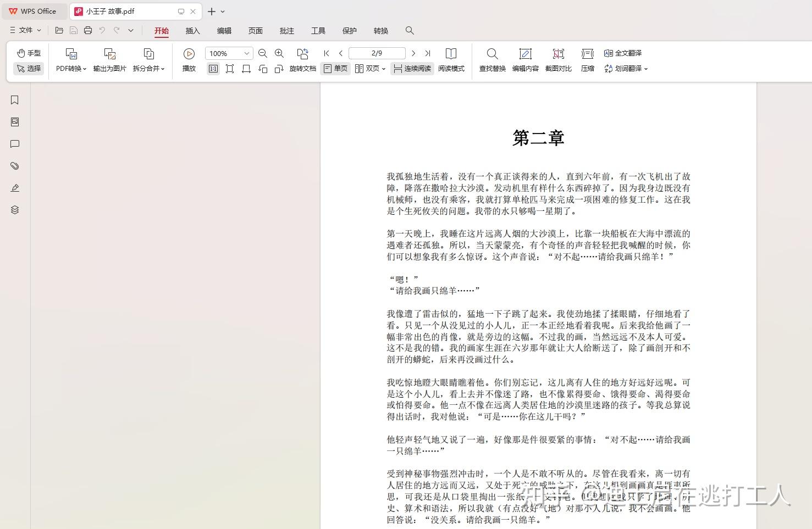Click the 第二章 chapter heading
Screen dimensions: 812x529
(539, 137)
